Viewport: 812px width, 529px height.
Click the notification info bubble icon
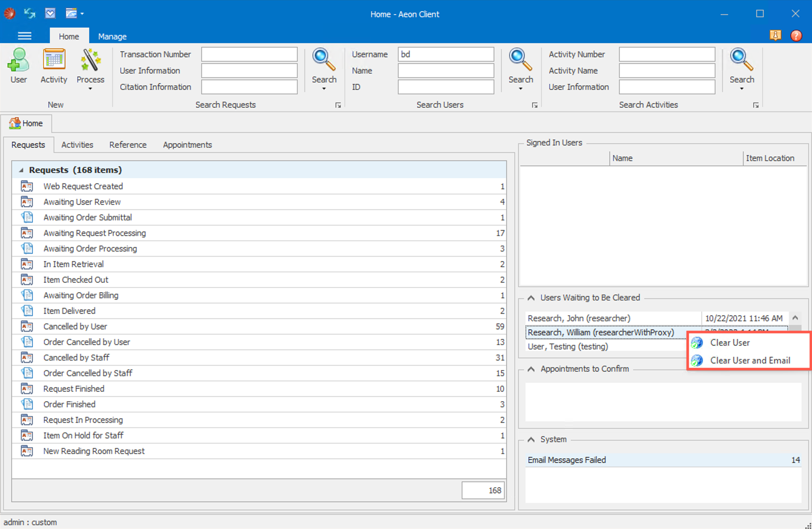pos(776,36)
